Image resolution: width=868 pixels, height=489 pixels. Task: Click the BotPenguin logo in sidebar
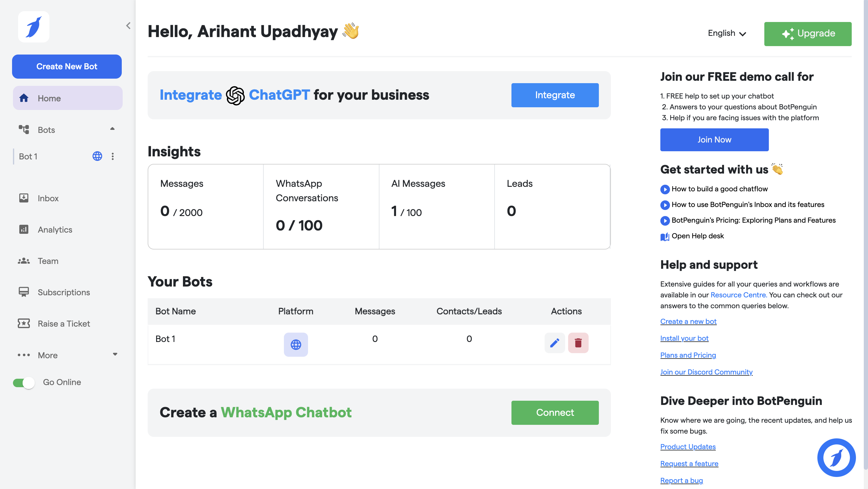tap(34, 27)
